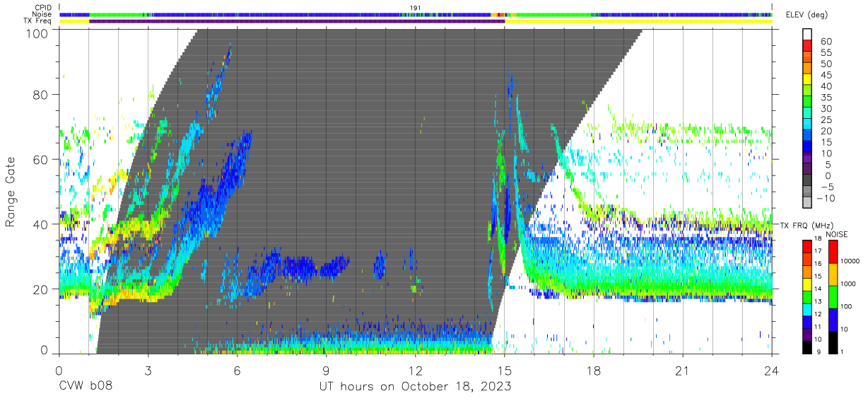
Task: Click the TX FRQ (MHz) legend title
Action: coord(807,226)
